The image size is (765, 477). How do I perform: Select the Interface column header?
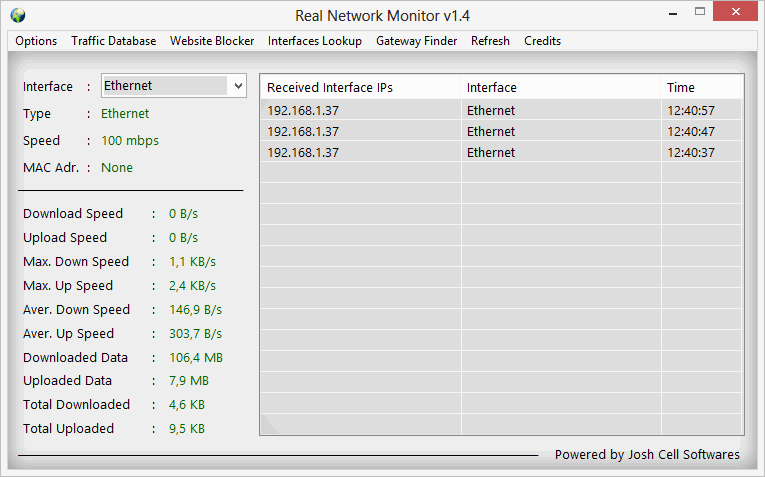(x=561, y=87)
